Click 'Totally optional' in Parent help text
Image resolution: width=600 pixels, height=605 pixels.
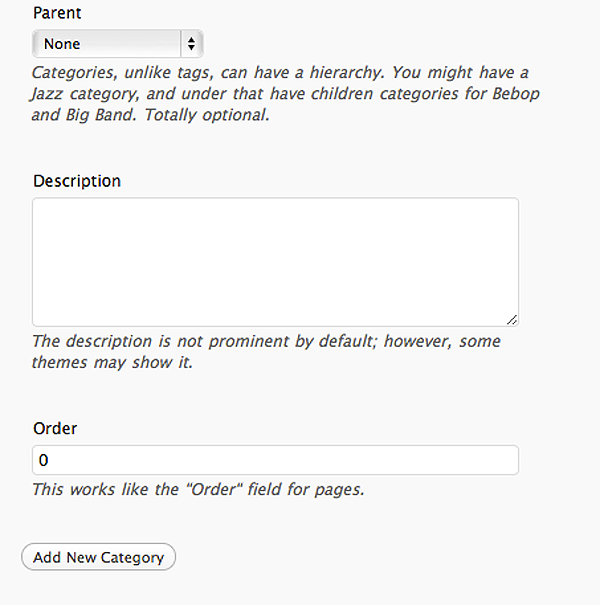tap(207, 115)
